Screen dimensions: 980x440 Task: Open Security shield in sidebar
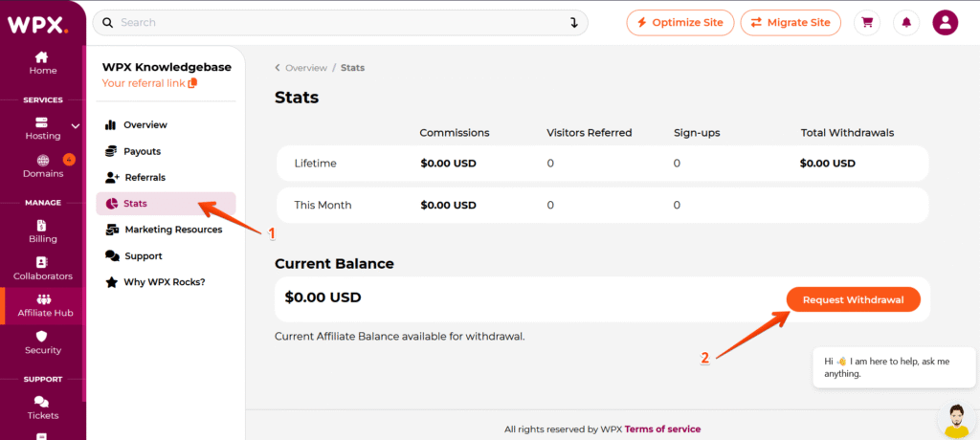point(42,342)
